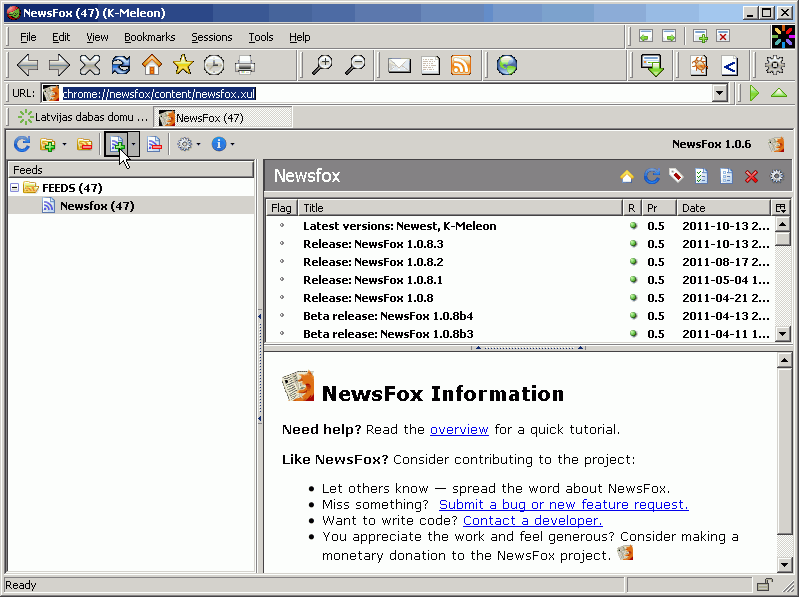
Task: Click the padlock security icon in status bar
Action: [765, 585]
